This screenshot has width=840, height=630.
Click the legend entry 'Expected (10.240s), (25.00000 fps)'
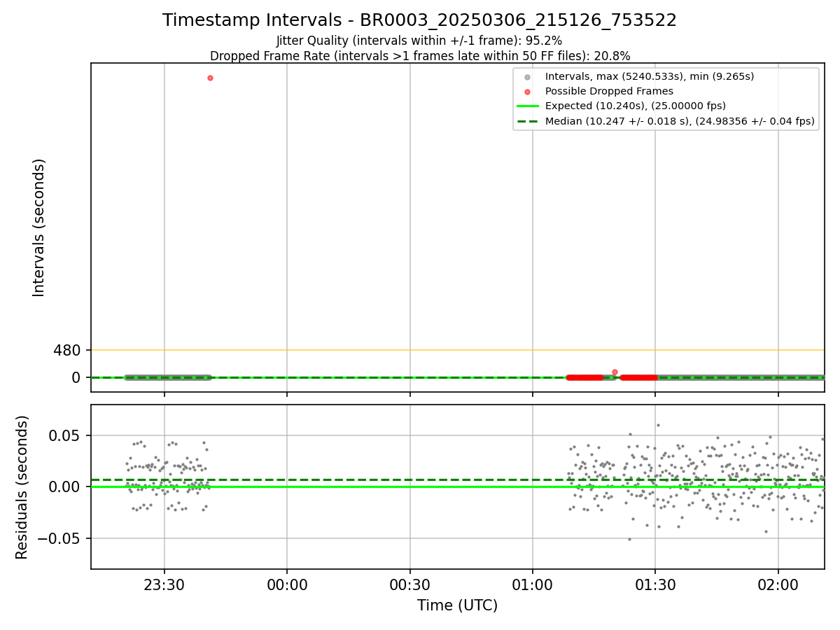(x=635, y=106)
